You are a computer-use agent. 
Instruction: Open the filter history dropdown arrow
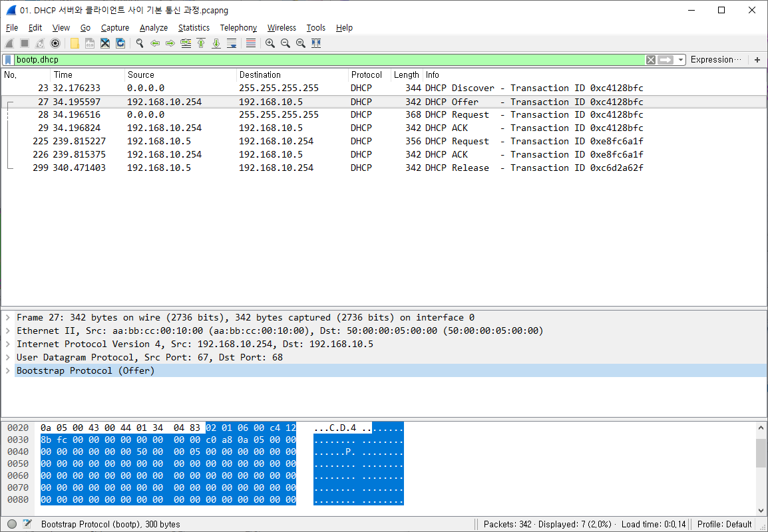click(x=680, y=60)
